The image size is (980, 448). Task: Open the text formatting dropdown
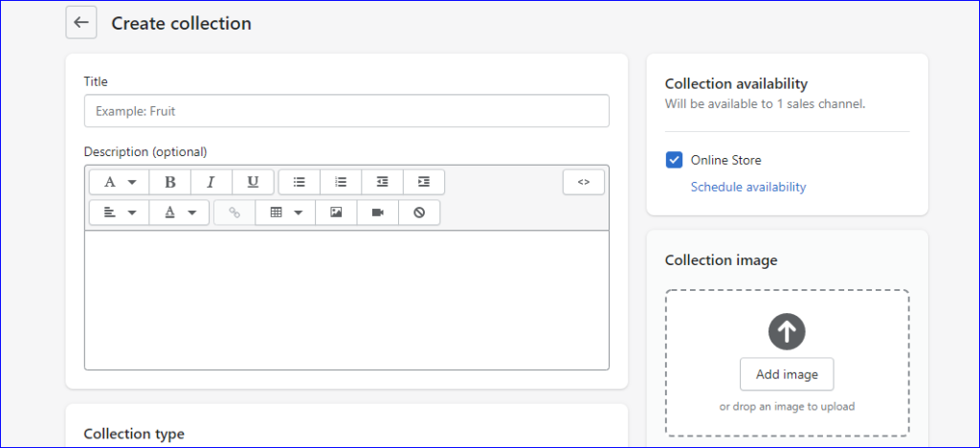120,182
